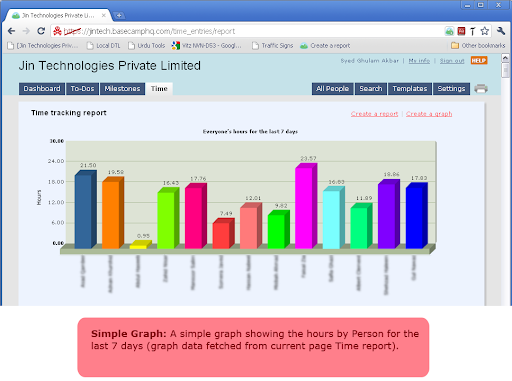
Task: Click the chart title Everyone's hours text
Action: click(x=250, y=131)
